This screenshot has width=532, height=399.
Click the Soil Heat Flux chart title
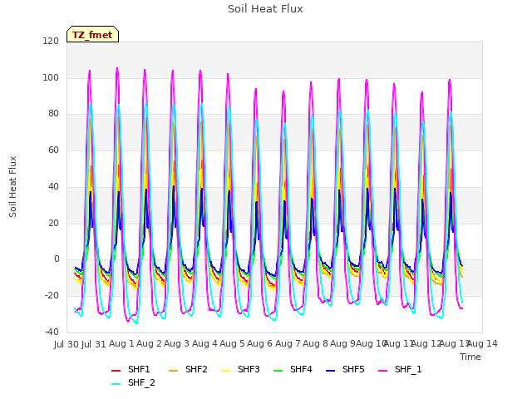pyautogui.click(x=265, y=9)
